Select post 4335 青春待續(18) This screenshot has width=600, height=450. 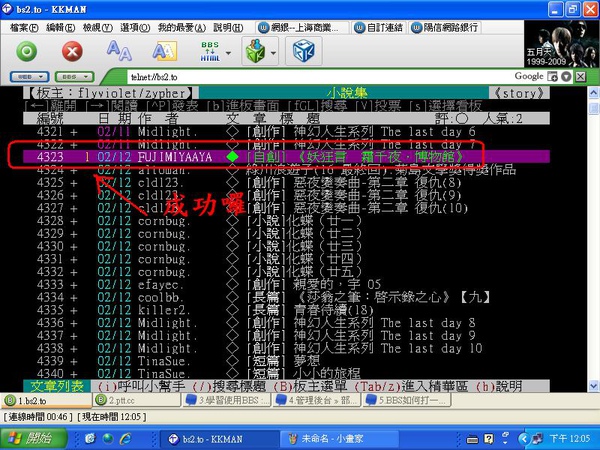tap(286, 310)
